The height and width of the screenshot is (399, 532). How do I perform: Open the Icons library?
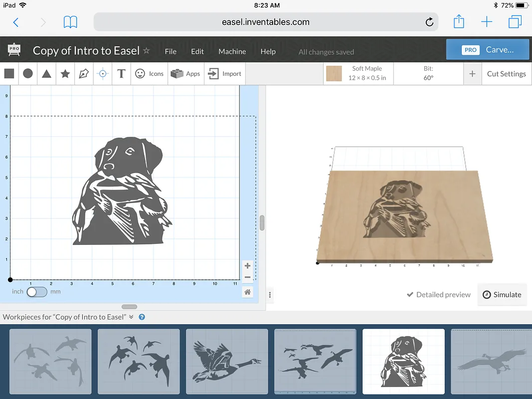(150, 74)
